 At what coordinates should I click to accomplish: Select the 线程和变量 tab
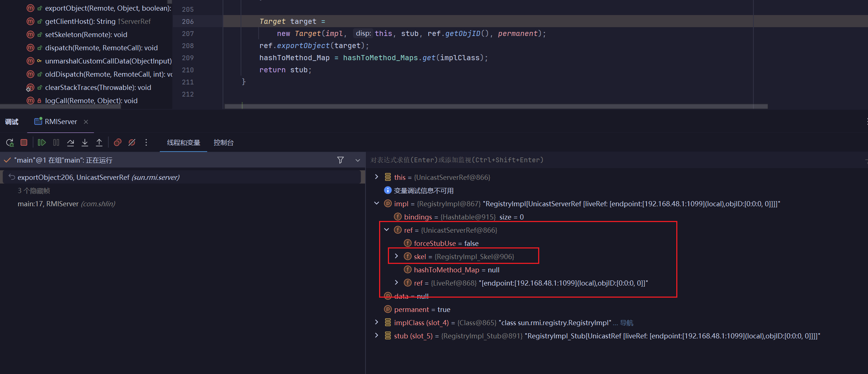183,142
